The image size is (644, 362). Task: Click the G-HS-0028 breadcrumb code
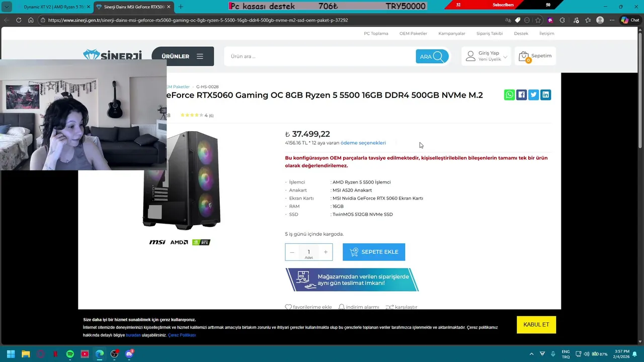(207, 86)
